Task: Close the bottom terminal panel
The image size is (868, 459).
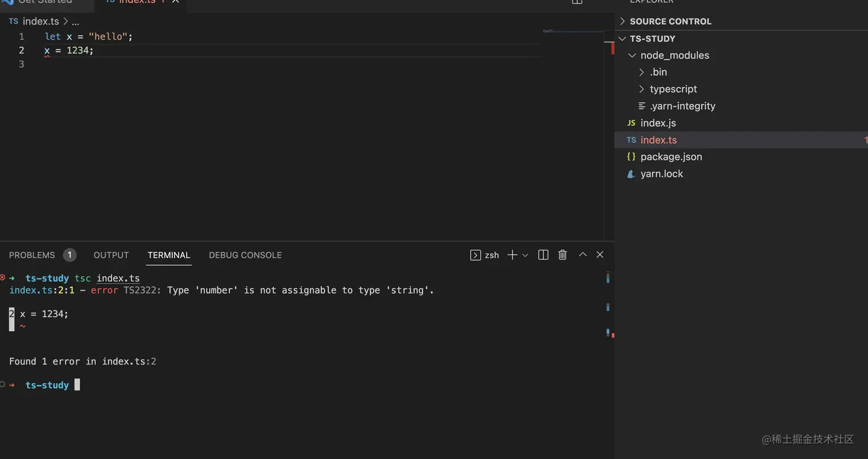Action: [600, 255]
